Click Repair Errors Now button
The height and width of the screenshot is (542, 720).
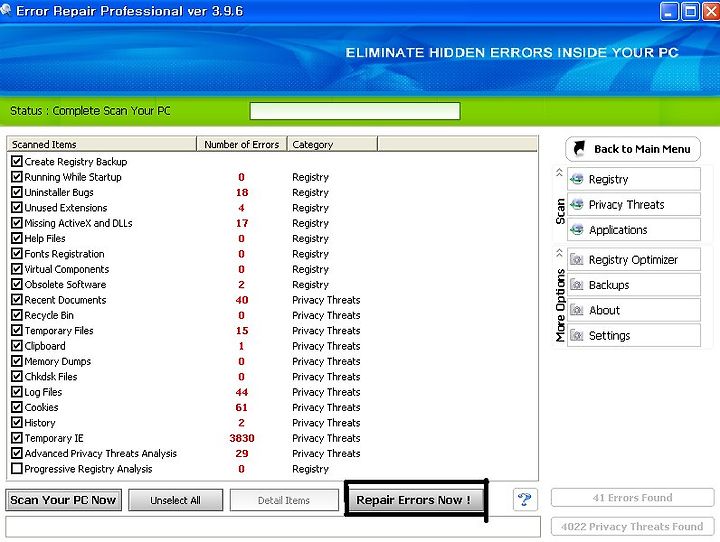pos(414,500)
